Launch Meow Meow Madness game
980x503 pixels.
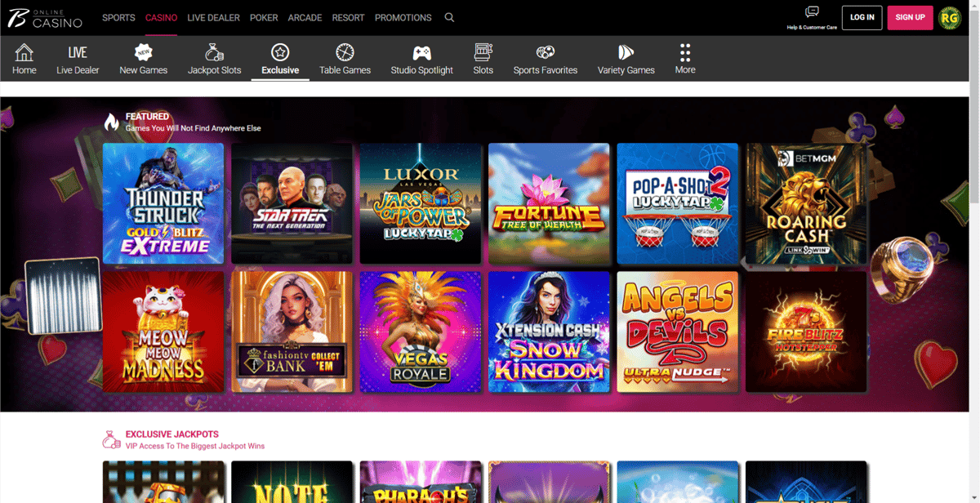pos(163,332)
